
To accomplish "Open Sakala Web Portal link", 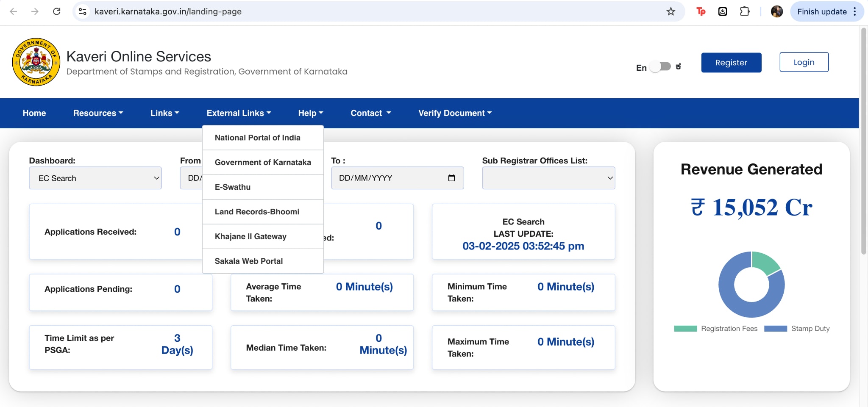I will click(249, 261).
